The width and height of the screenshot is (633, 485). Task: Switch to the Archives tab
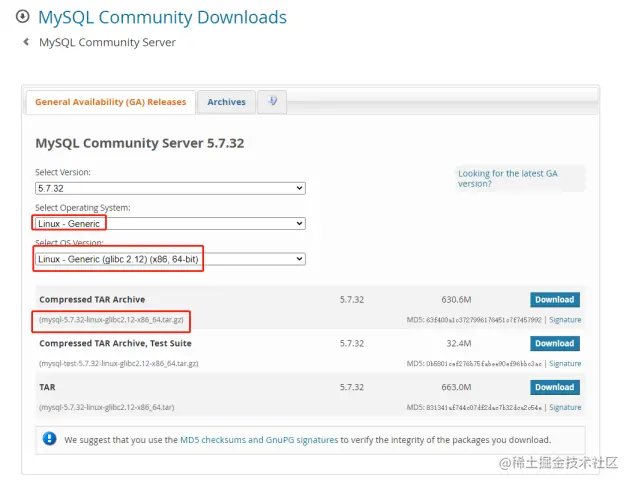pos(226,102)
